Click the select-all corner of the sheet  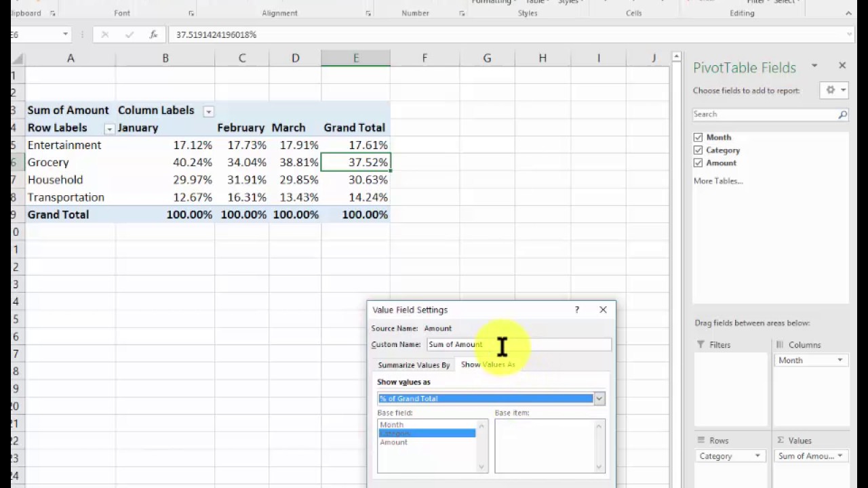18,58
